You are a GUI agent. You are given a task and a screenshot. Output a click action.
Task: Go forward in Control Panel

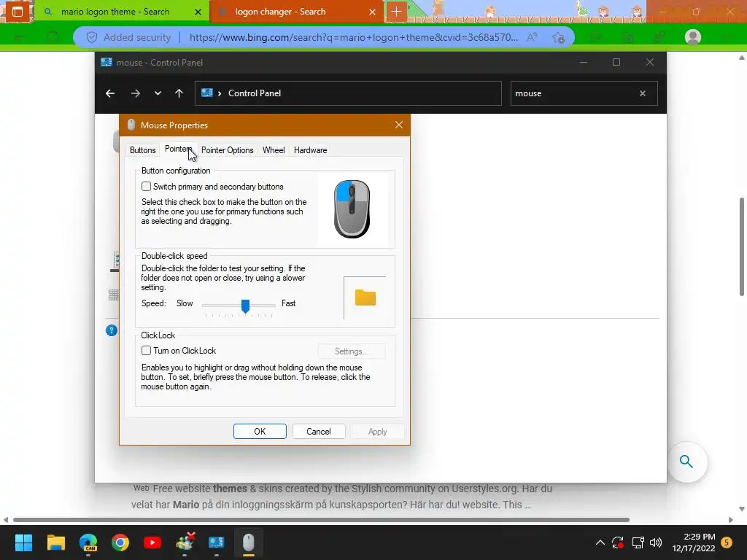pyautogui.click(x=136, y=93)
